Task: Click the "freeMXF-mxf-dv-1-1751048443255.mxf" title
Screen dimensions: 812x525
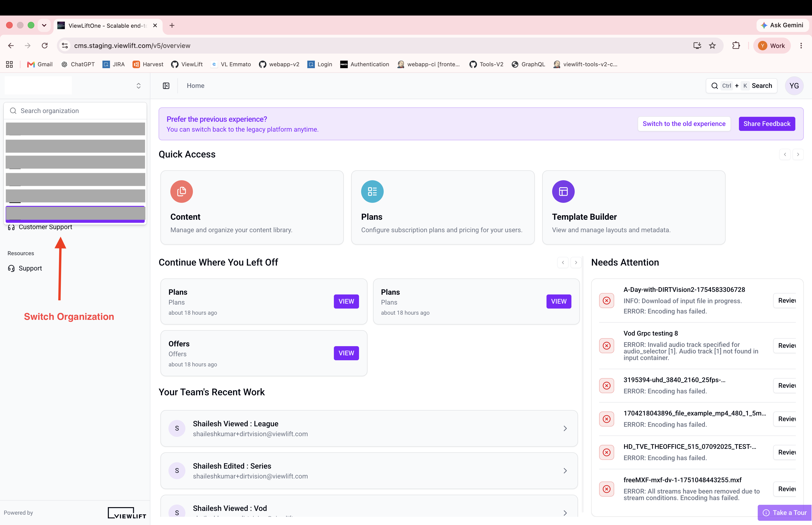Action: coord(682,480)
